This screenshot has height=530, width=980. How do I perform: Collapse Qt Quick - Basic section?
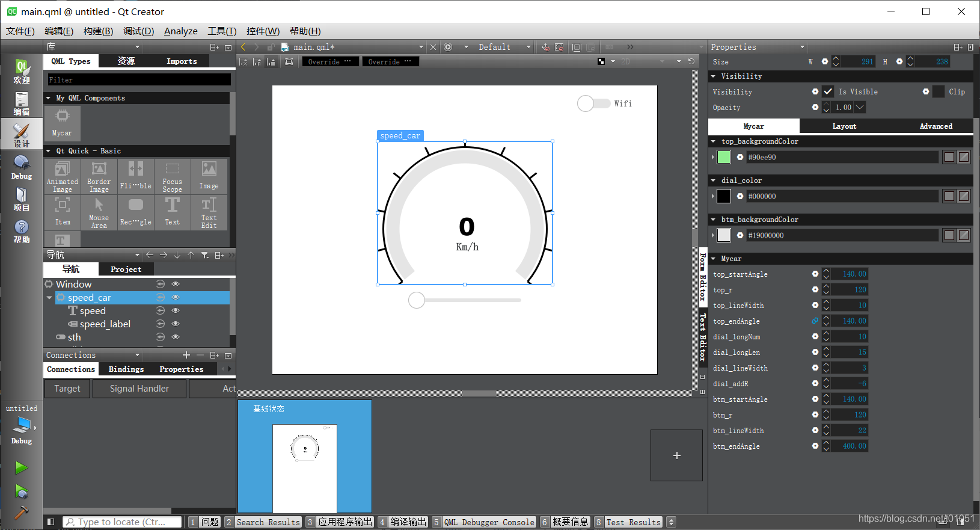(48, 151)
